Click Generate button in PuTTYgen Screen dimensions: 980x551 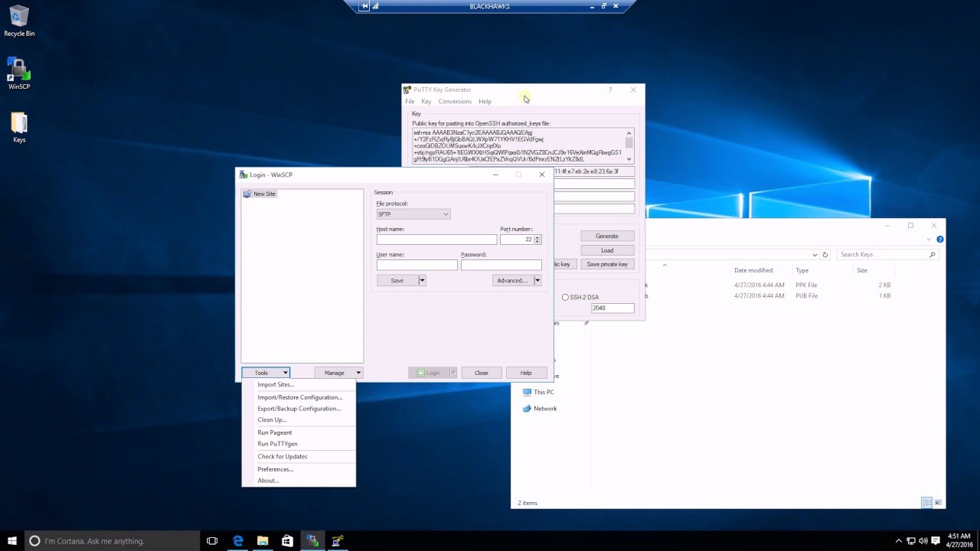pyautogui.click(x=607, y=236)
